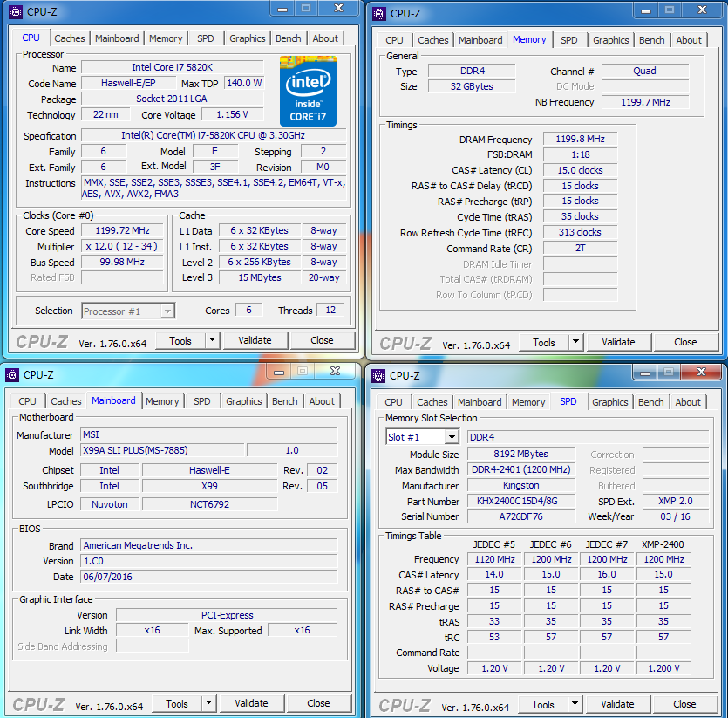Click the Code Name value 'Haswell-E/EP'

tap(129, 83)
